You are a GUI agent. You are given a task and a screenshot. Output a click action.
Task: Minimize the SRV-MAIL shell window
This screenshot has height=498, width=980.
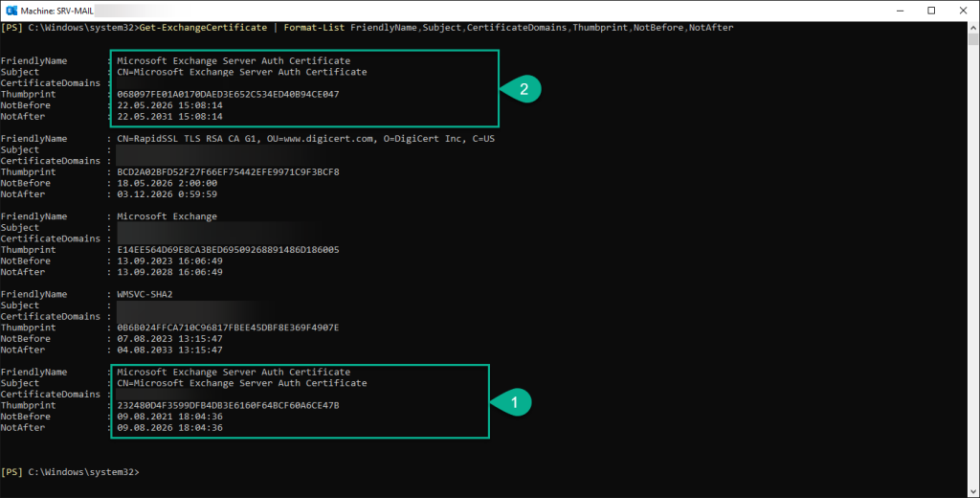click(900, 11)
